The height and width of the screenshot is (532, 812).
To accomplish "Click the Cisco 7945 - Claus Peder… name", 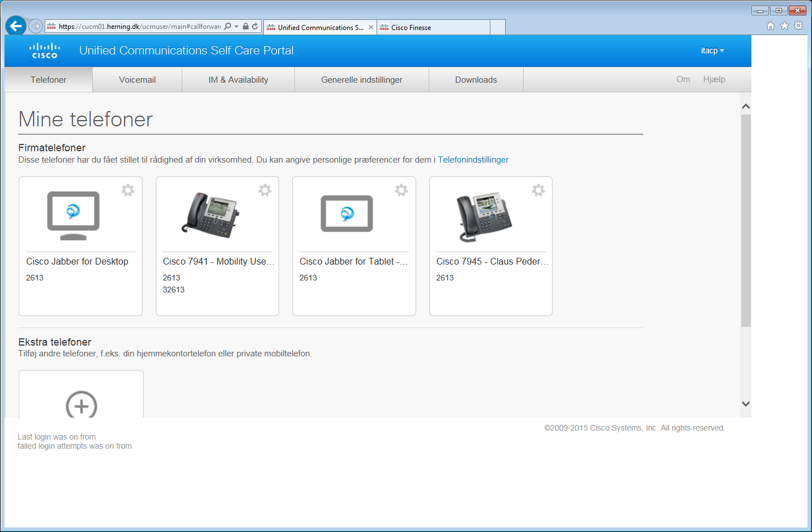I will [492, 261].
